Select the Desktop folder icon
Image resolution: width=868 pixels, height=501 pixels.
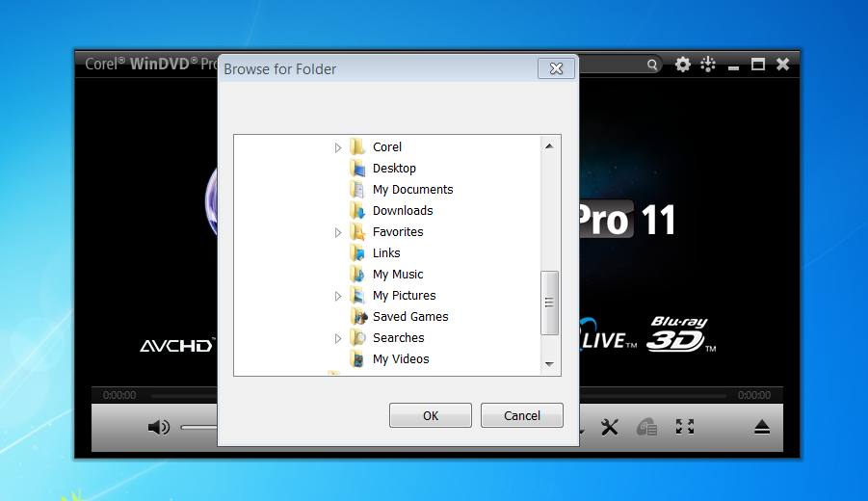pos(358,168)
